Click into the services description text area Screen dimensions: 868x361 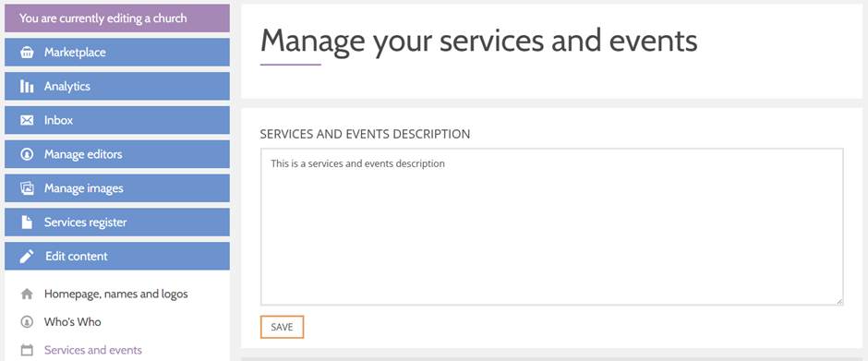coord(552,226)
